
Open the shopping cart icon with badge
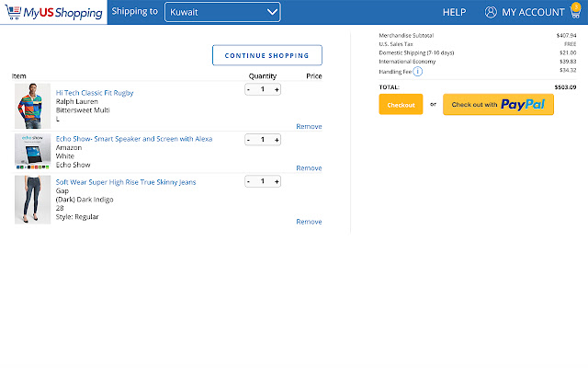point(575,10)
